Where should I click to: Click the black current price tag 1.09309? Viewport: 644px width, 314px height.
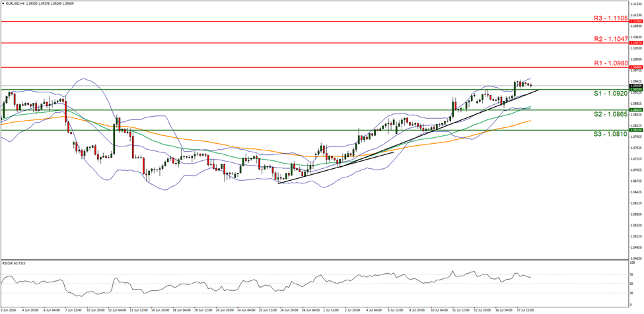[x=635, y=86]
